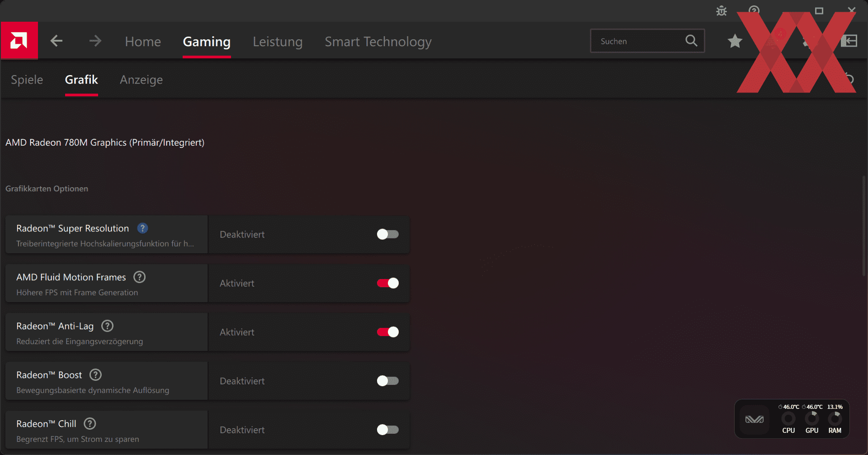Viewport: 868px width, 455px height.
Task: Click the Aktiviert status in Anti-Lag row
Action: (237, 332)
